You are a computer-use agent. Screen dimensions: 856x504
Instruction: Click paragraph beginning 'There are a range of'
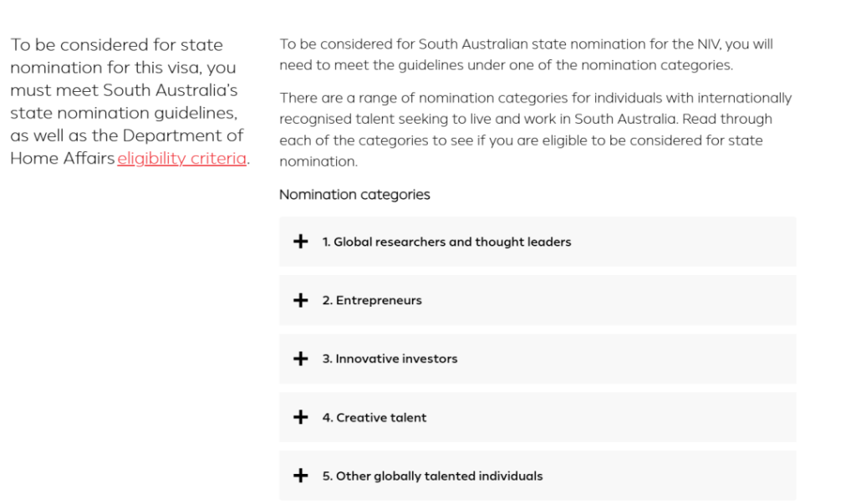(x=536, y=130)
